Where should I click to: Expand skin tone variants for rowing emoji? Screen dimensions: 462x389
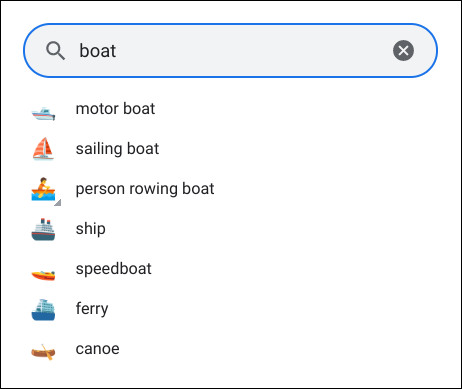point(58,203)
